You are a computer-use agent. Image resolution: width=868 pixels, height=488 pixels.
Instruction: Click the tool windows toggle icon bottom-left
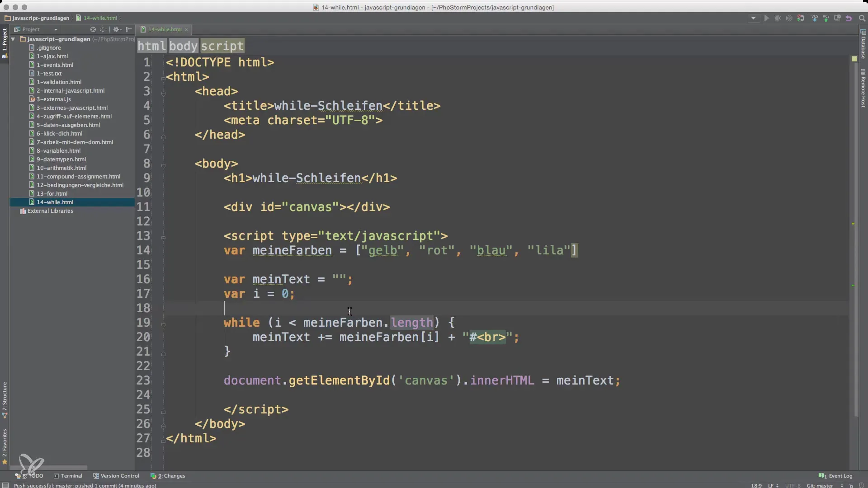(5, 485)
